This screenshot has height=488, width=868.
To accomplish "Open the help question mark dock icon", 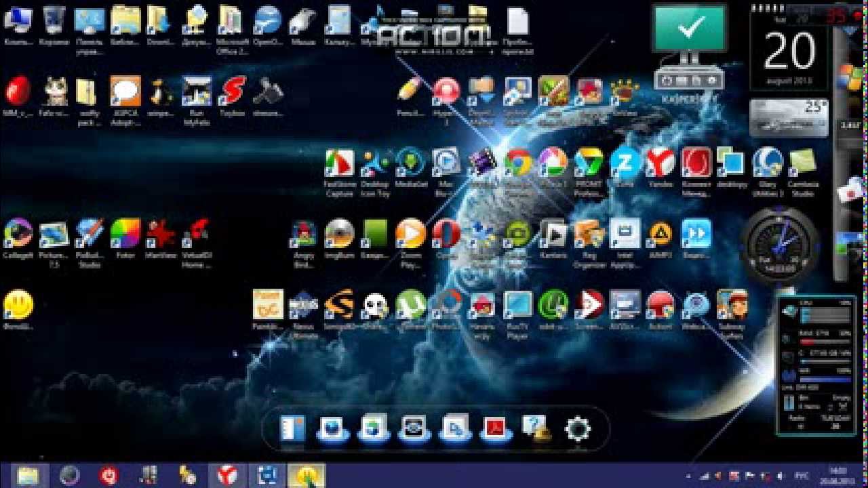I will click(536, 428).
